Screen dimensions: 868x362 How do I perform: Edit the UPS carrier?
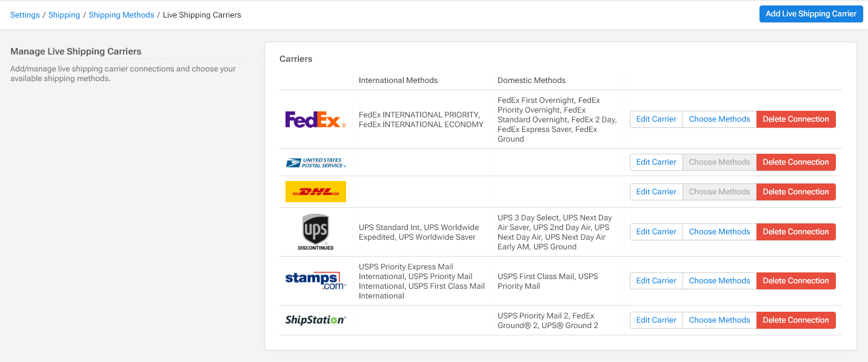click(656, 232)
